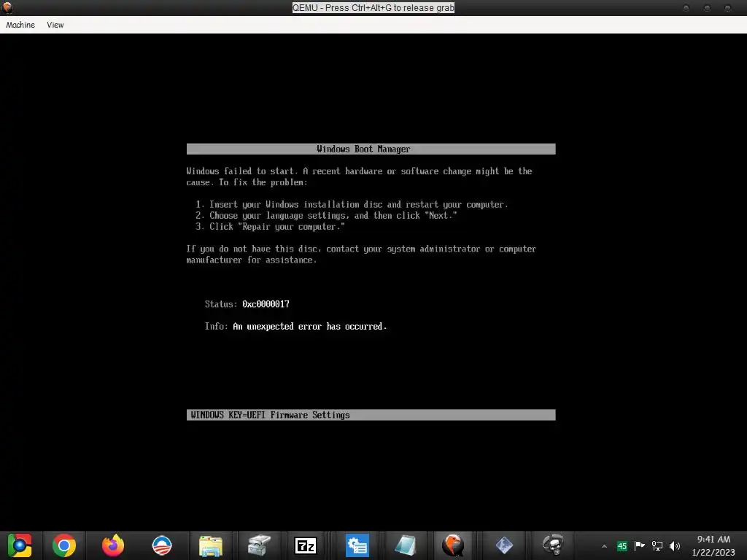
Task: Open the Start button on the taskbar
Action: click(20, 545)
